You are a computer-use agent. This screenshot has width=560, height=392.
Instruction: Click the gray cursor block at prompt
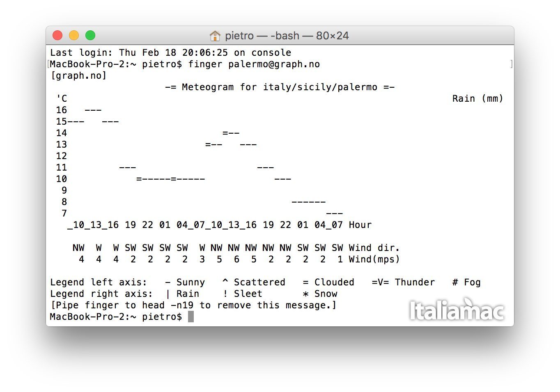(191, 317)
